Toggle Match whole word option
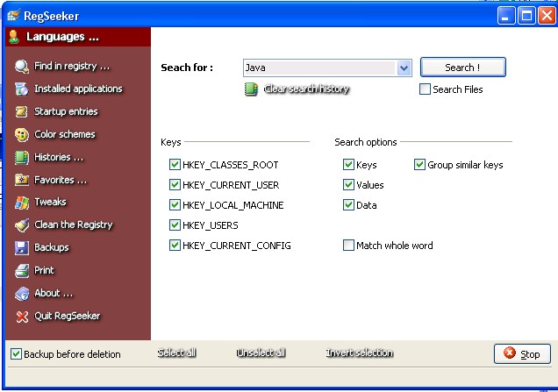Screen dimensions: 558x392 pyautogui.click(x=349, y=246)
